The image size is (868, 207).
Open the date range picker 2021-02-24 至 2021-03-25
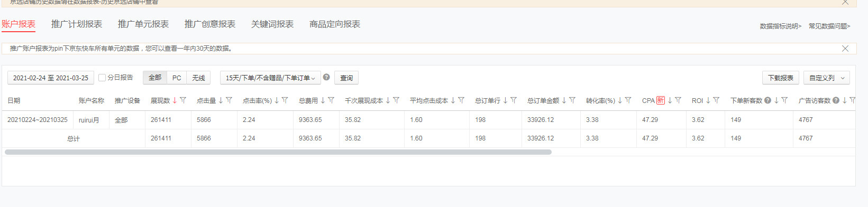51,78
